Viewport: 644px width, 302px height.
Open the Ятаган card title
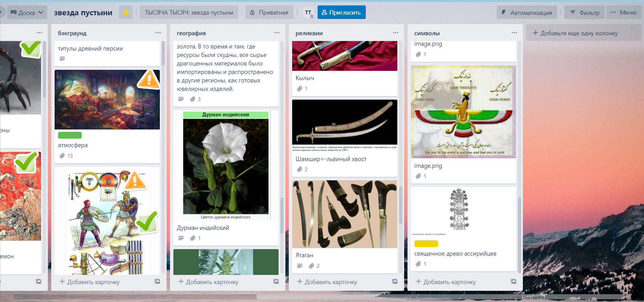click(x=304, y=255)
